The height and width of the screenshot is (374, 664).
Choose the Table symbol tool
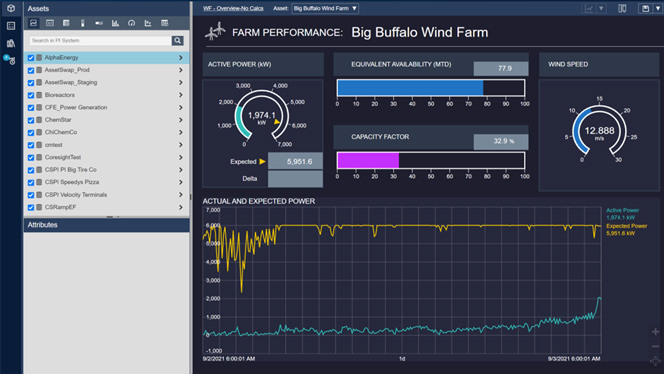click(66, 23)
